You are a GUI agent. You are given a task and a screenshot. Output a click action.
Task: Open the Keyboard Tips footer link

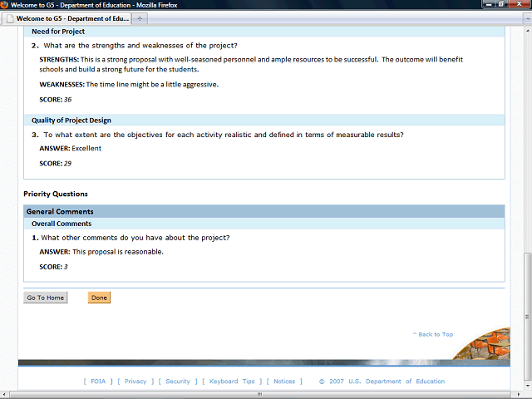coord(232,382)
